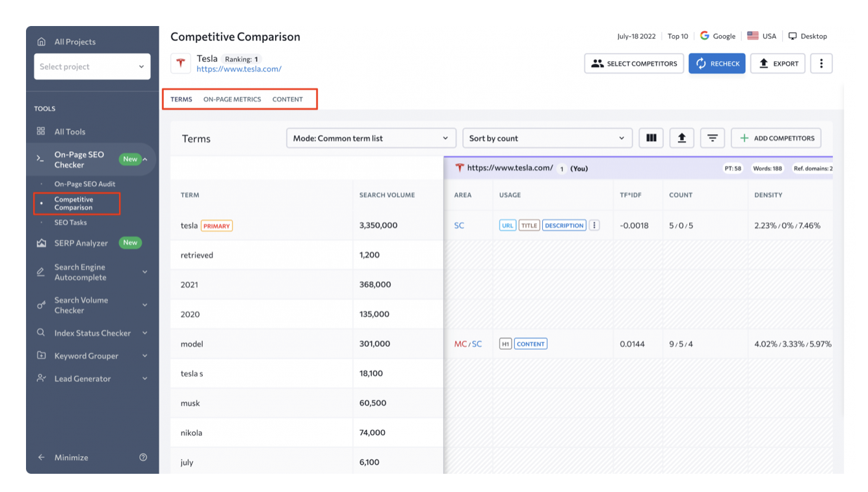This screenshot has height=492, width=868.
Task: Click the help question mark icon in sidebar
Action: click(x=143, y=458)
